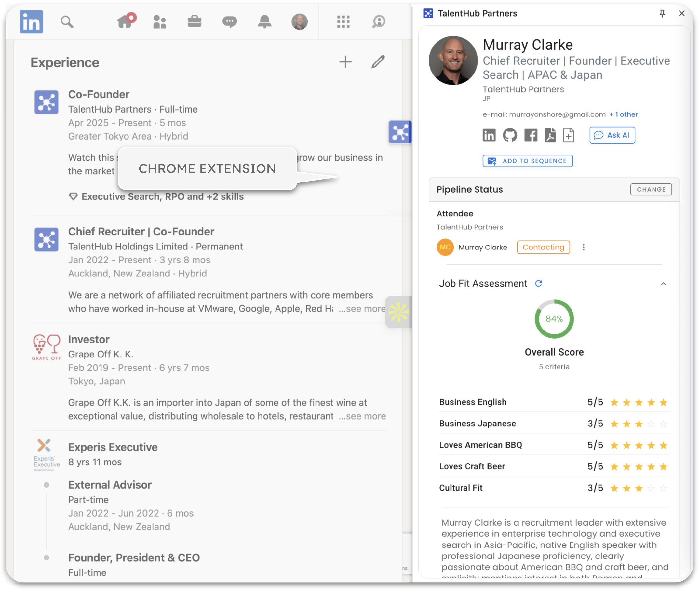The image size is (700, 592).
Task: Collapse the Job Fit Assessment section
Action: [664, 284]
